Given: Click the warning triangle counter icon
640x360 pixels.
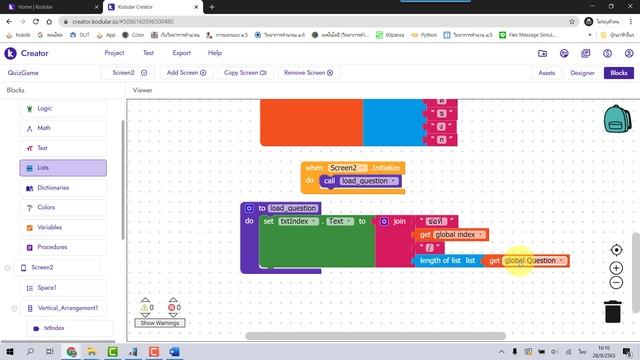Looking at the screenshot, I should point(144,307).
